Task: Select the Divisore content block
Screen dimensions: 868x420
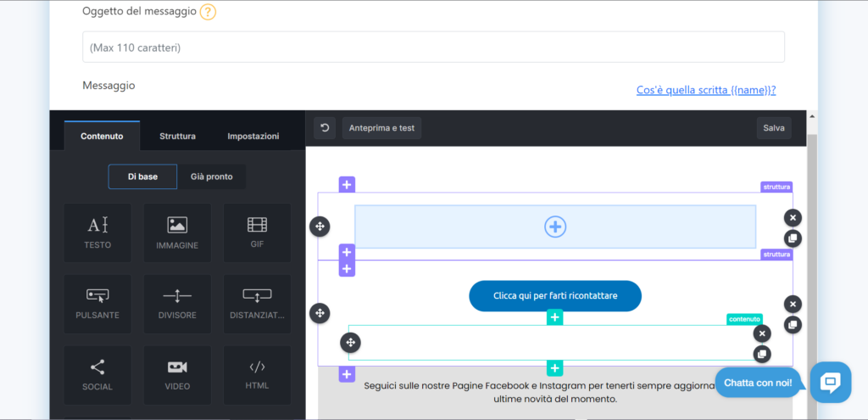Action: point(177,303)
